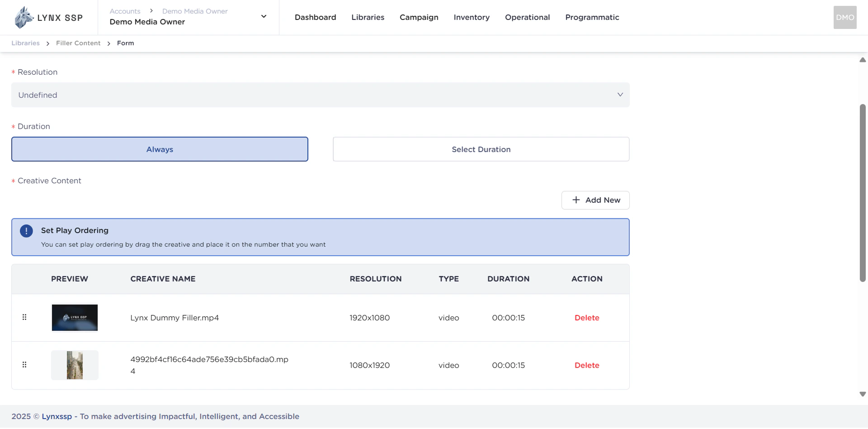
Task: Click the Filler Content breadcrumb link
Action: [x=78, y=43]
